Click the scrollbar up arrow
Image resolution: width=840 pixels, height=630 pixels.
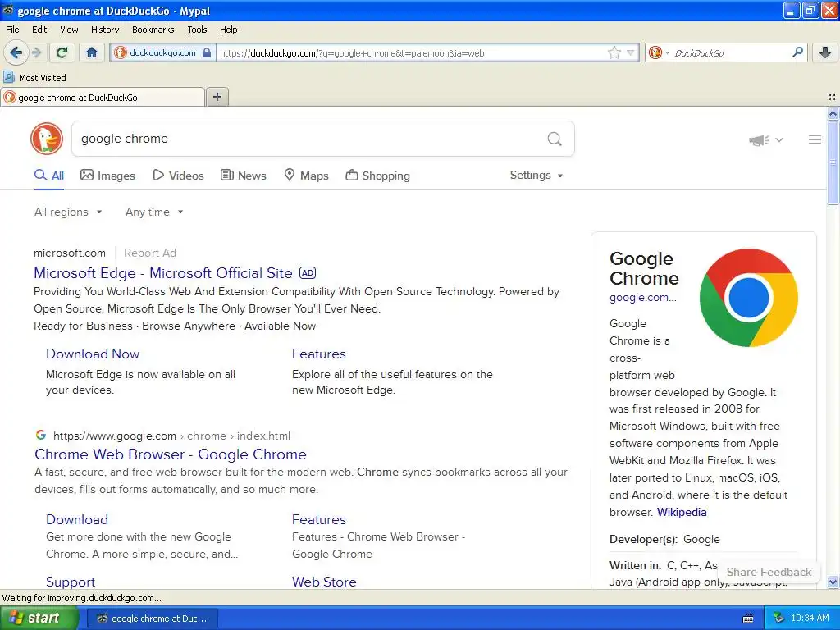pos(833,113)
